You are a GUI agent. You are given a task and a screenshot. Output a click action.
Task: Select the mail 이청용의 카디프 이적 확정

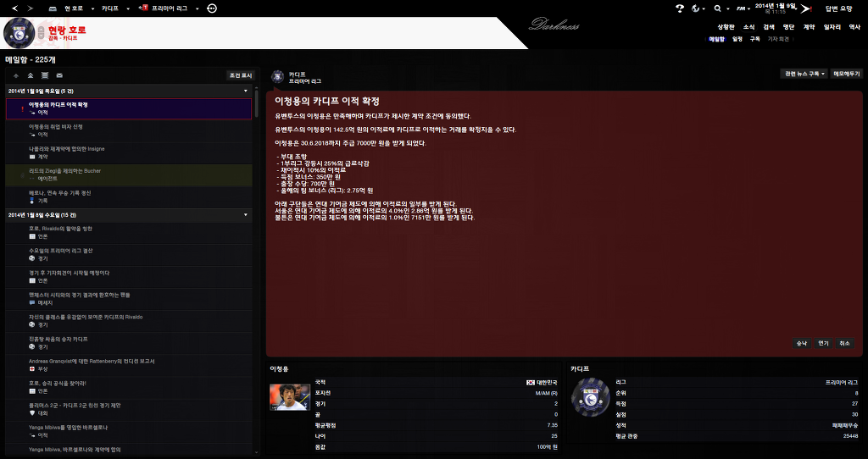tap(129, 108)
